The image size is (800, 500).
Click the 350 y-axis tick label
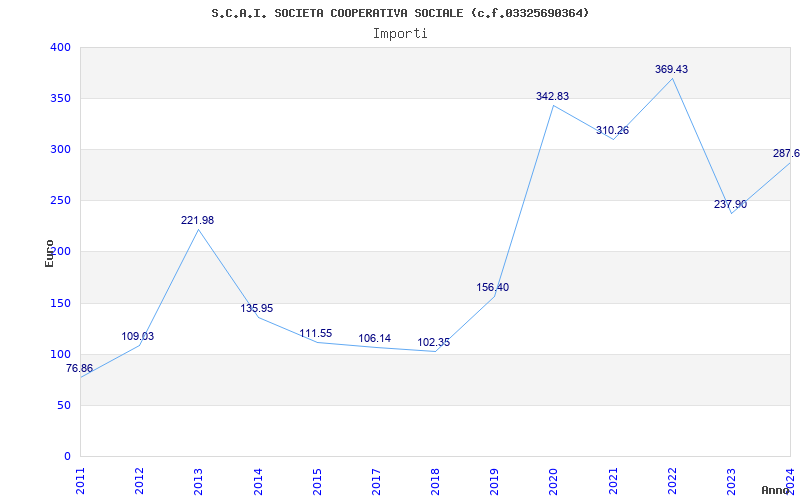tap(60, 98)
